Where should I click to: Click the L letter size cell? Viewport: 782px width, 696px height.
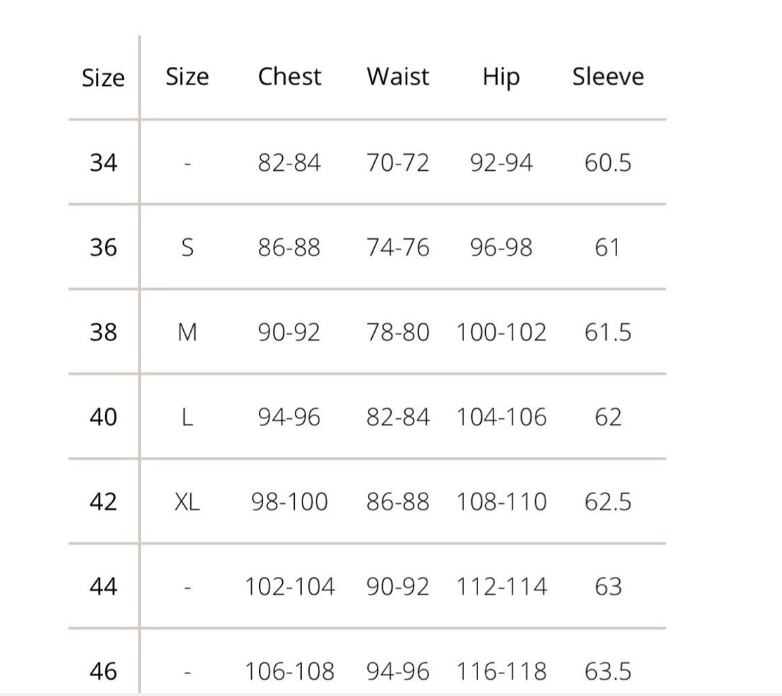tap(187, 417)
